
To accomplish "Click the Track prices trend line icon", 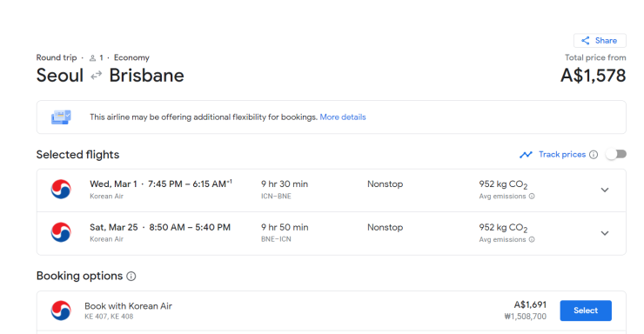I will tap(526, 155).
